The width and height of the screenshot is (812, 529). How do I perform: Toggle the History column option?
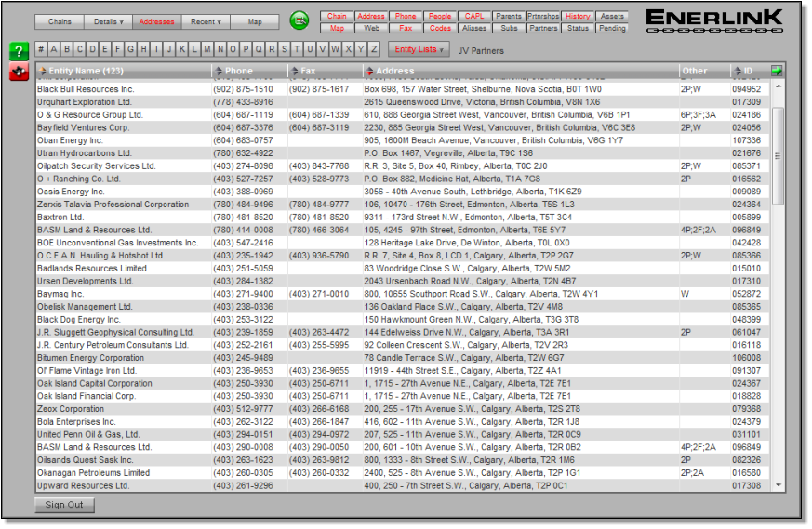(578, 16)
